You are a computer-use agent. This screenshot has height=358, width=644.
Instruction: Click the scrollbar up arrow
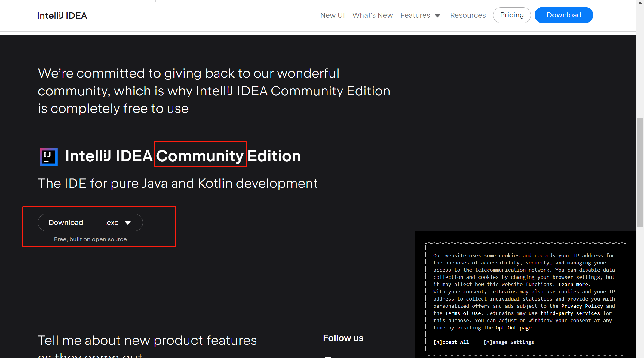tap(640, 2)
